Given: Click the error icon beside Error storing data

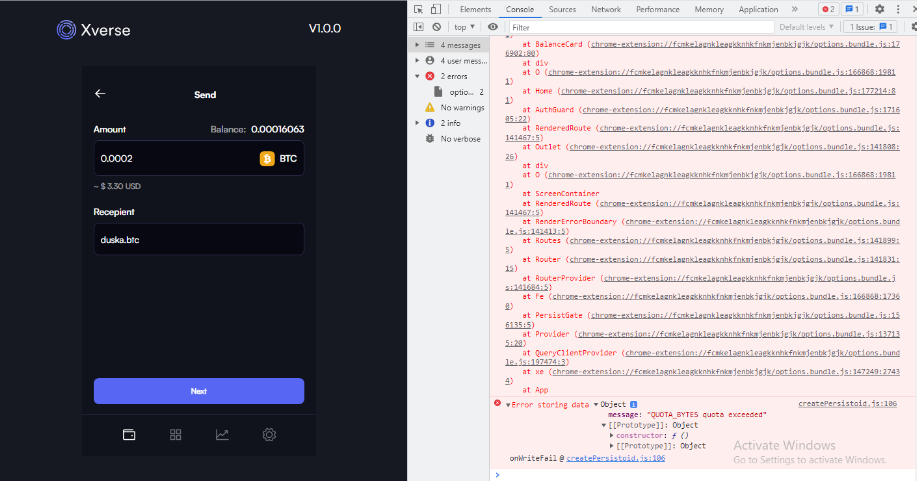Looking at the screenshot, I should (x=497, y=403).
